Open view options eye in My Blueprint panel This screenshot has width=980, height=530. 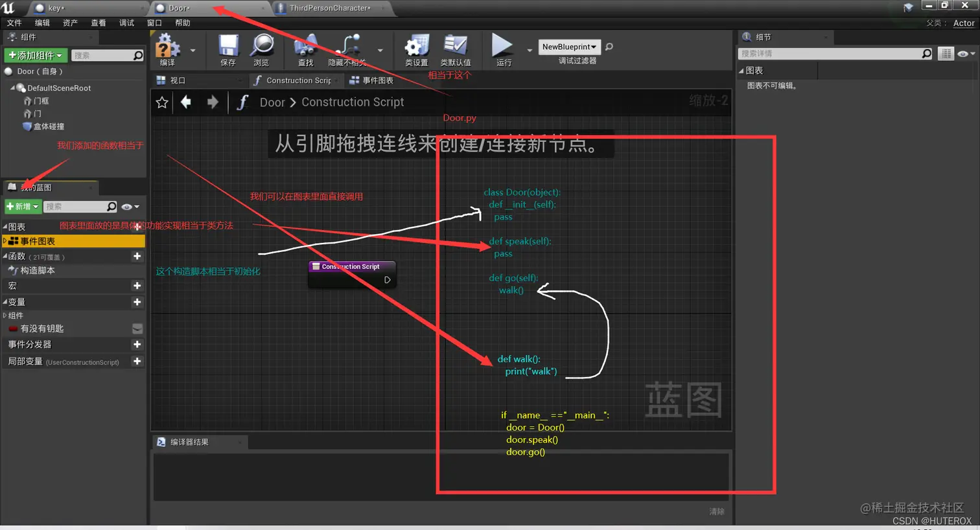[x=130, y=207]
